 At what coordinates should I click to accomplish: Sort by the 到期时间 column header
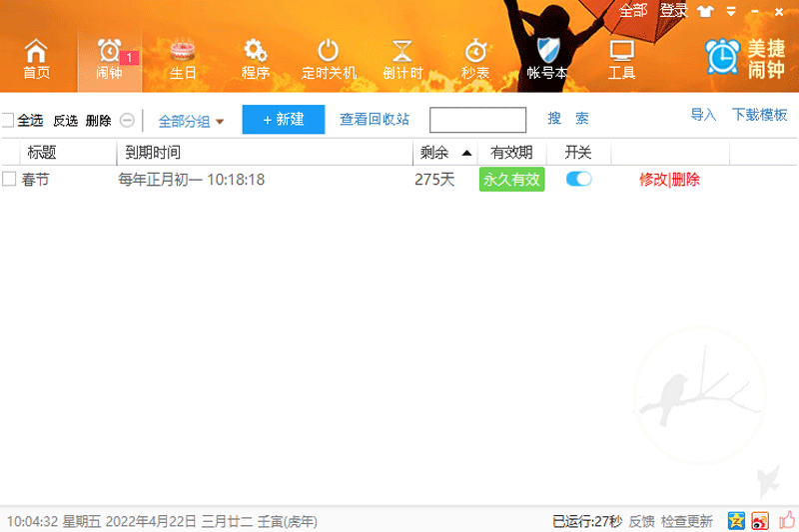click(x=153, y=153)
